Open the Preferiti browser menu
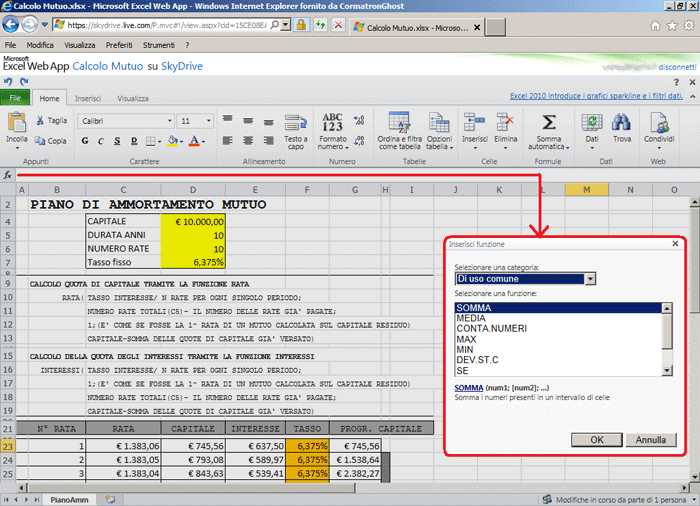This screenshot has width=700, height=506. 119,45
